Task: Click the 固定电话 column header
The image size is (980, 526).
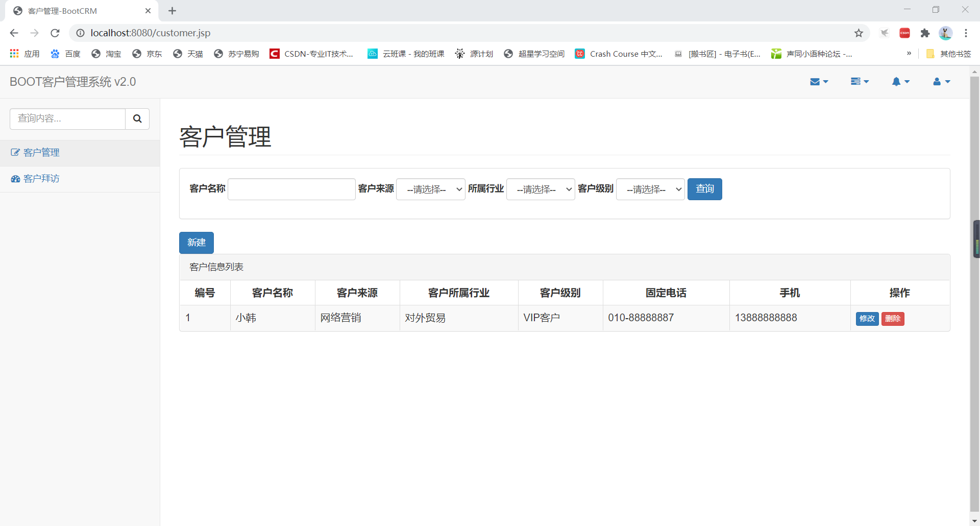Action: [x=666, y=293]
